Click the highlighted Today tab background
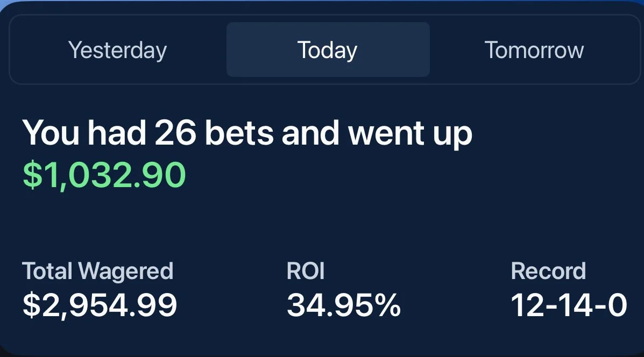Screen dimensions: 644x357 (328, 49)
